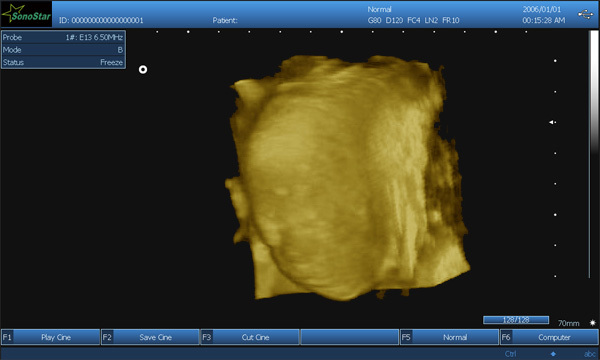Click the date 2006/01/01
Screen dimensions: 600x360
tap(541, 9)
